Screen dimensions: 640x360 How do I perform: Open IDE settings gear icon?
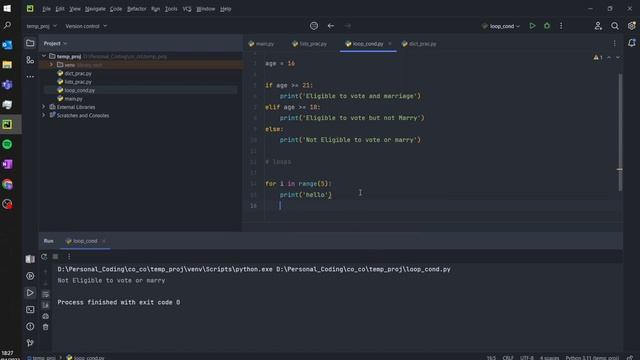[631, 26]
